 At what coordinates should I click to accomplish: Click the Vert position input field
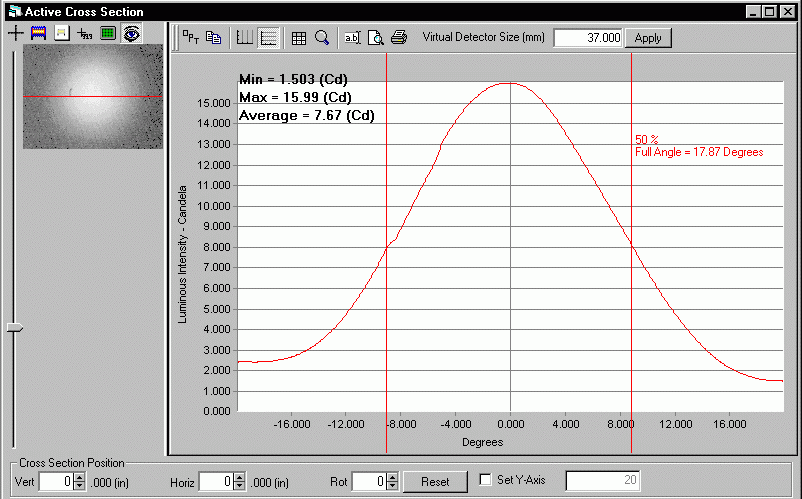(x=56, y=482)
